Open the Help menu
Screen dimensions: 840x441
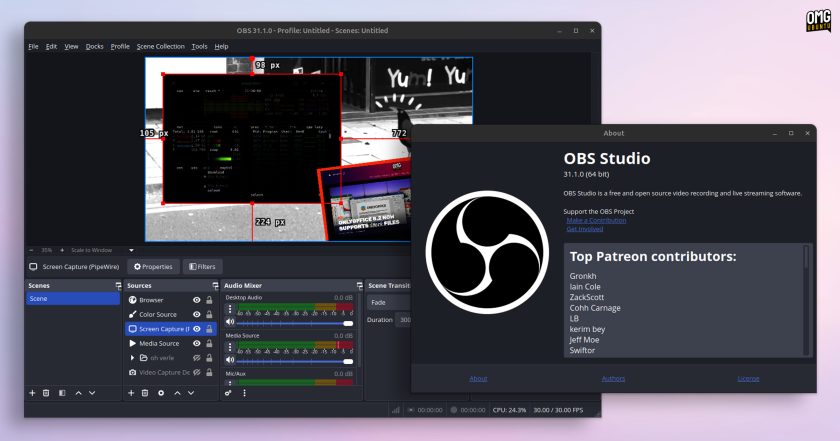point(221,47)
